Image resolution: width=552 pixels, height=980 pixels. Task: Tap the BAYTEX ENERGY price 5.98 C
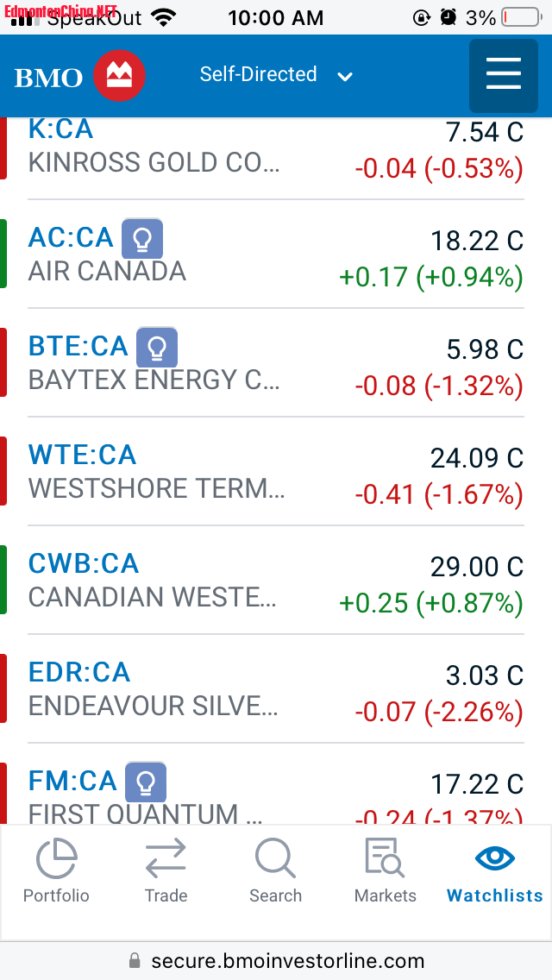point(485,350)
